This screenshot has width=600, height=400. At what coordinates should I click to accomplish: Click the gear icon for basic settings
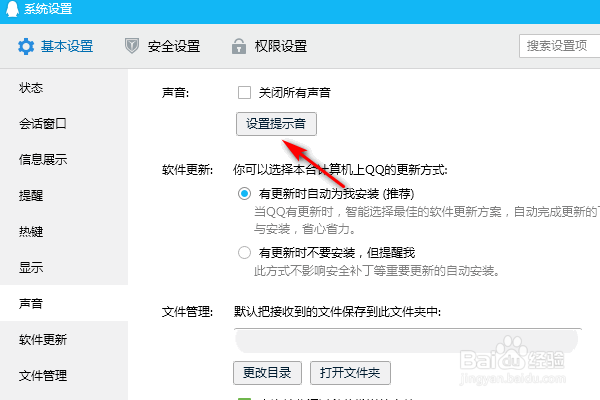pyautogui.click(x=26, y=47)
